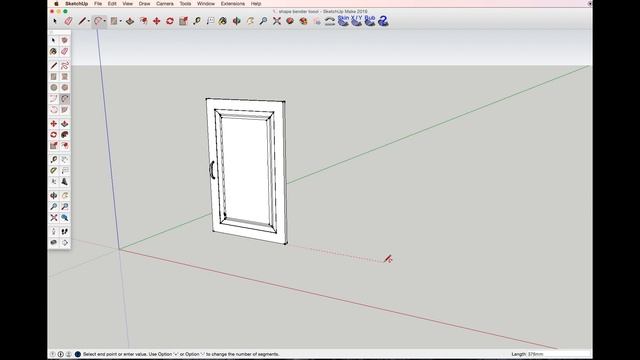This screenshot has height=360, width=640.
Task: Pick Freehand tool in Large Tool Set palette
Action: pos(64,65)
